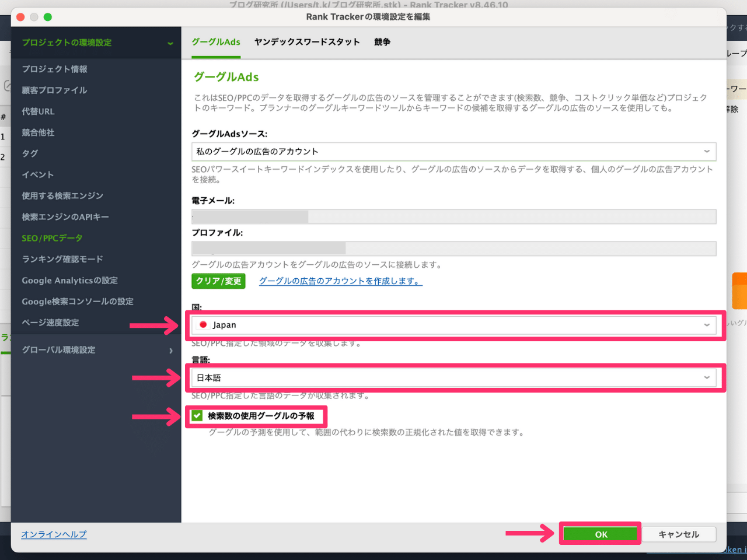Select 顧客プロファイル settings
747x560 pixels.
[x=54, y=90]
